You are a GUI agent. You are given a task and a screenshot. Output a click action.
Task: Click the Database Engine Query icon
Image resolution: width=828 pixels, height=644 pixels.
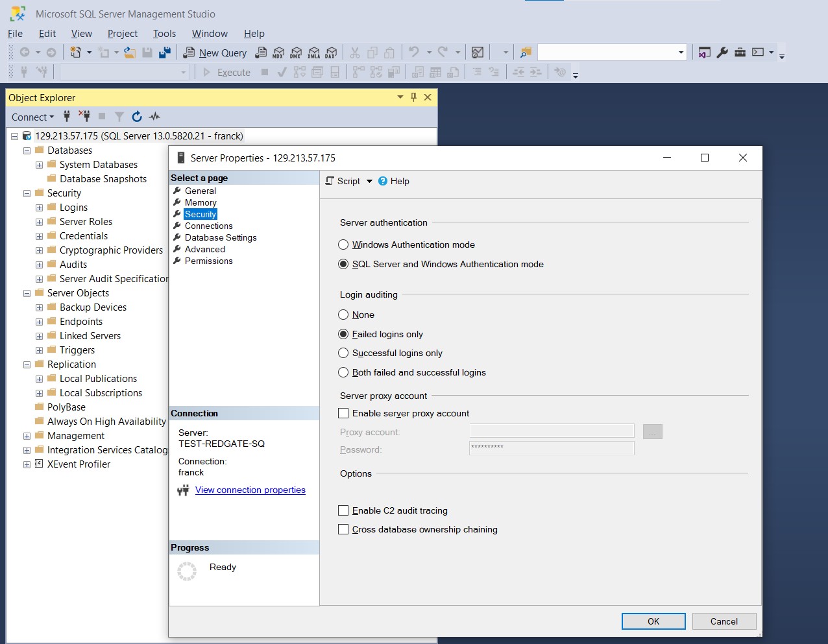261,53
